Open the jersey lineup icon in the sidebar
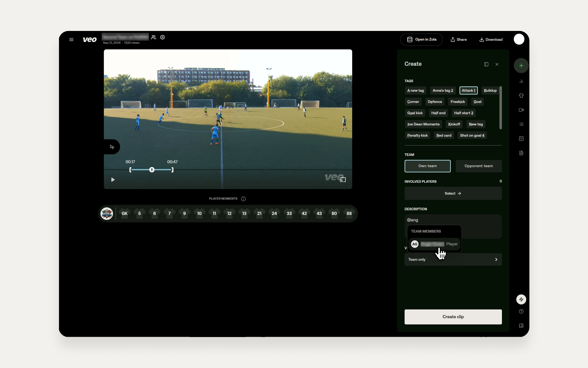 pos(521,96)
